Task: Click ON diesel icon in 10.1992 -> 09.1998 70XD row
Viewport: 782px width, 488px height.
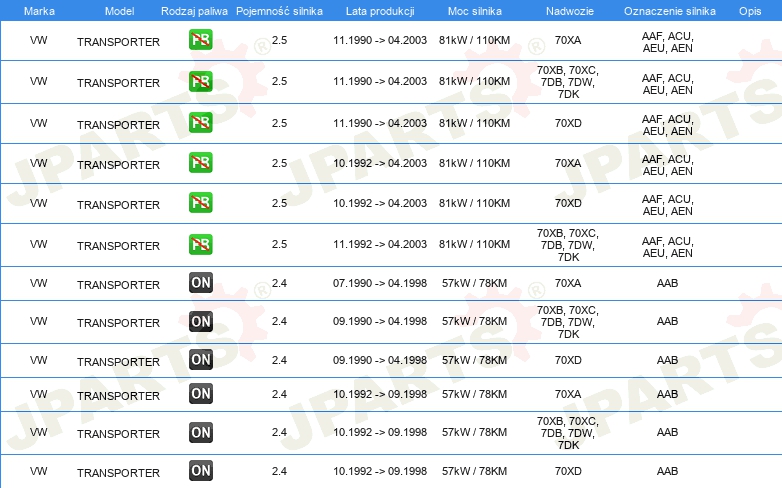Action: (200, 471)
